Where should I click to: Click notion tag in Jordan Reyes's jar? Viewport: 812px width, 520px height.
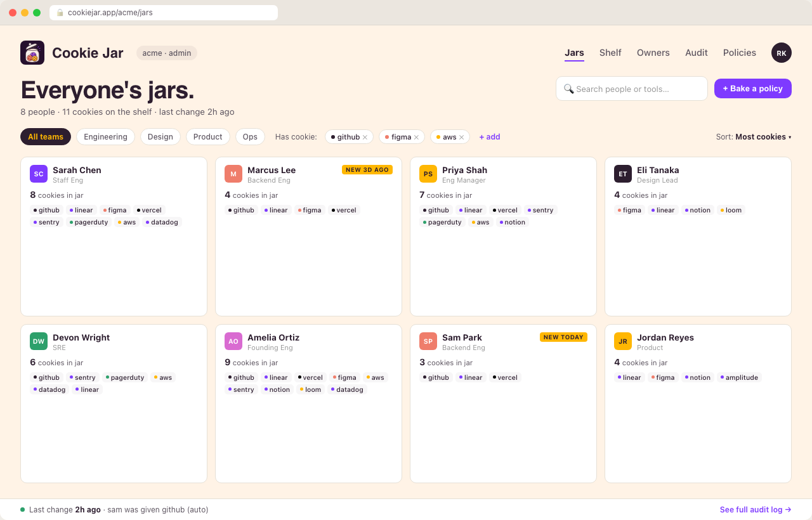point(698,377)
